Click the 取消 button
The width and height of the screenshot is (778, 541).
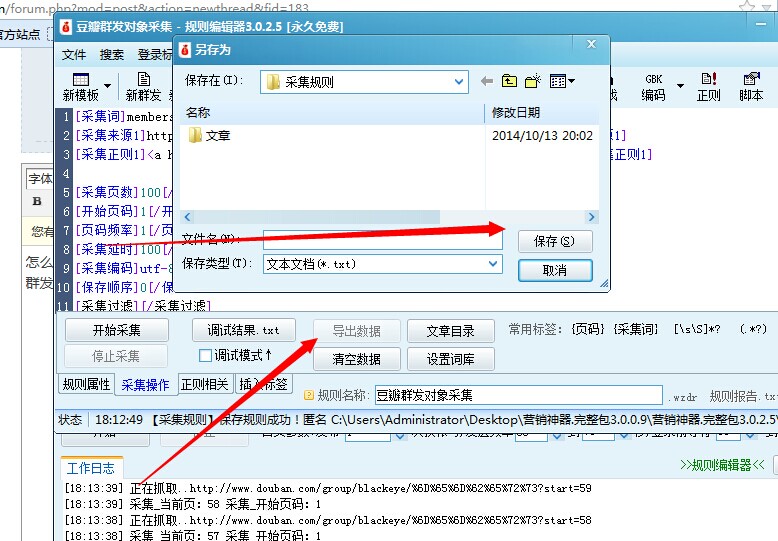pyautogui.click(x=555, y=270)
